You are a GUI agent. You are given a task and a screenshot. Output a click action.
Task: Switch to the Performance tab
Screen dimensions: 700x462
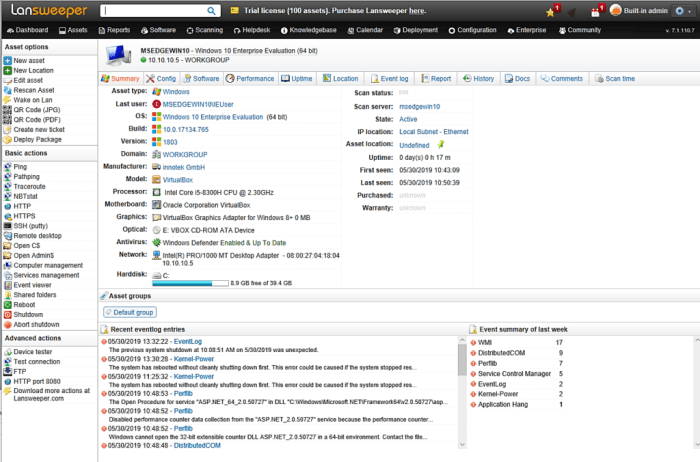pos(250,79)
